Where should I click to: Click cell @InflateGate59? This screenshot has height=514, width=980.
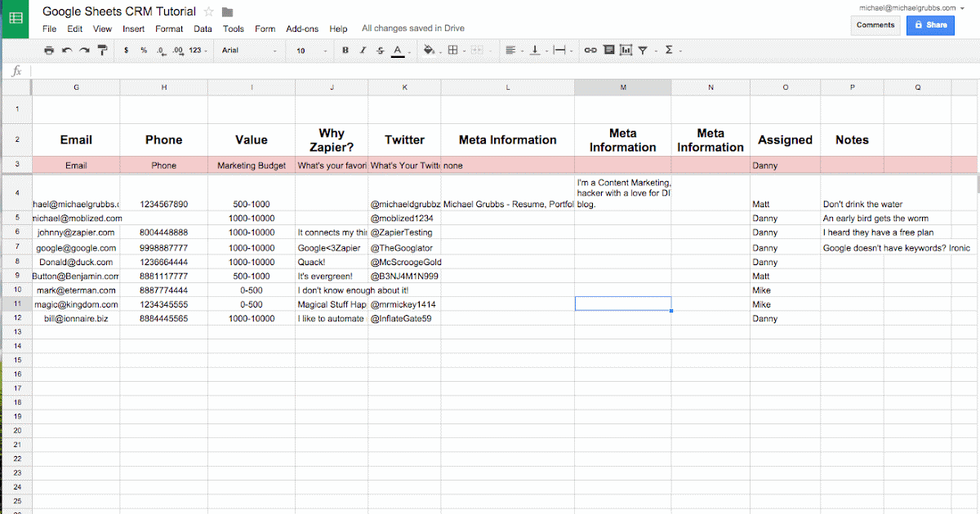click(x=405, y=318)
